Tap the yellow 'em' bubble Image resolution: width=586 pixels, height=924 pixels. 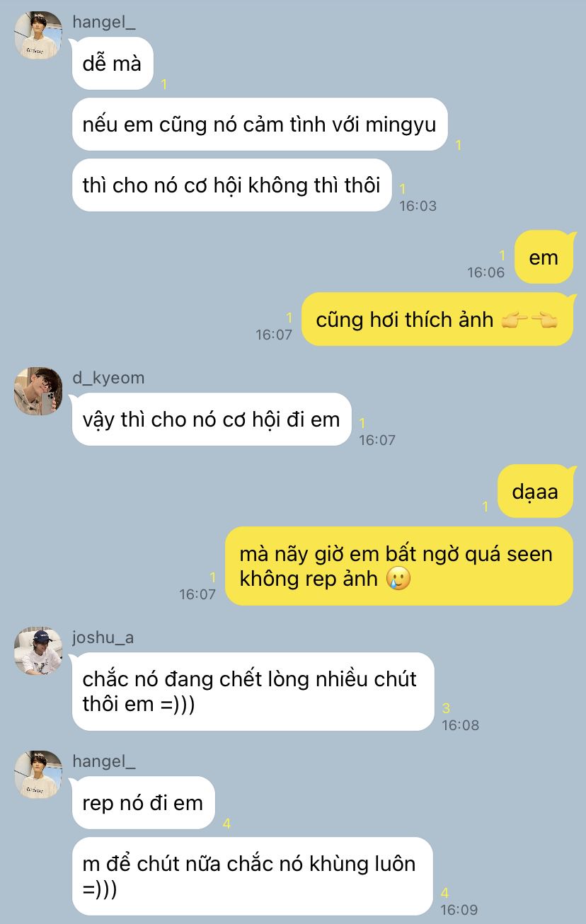544,258
